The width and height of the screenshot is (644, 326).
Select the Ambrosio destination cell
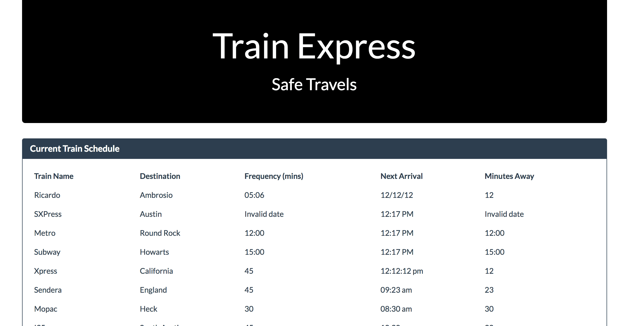pos(156,195)
